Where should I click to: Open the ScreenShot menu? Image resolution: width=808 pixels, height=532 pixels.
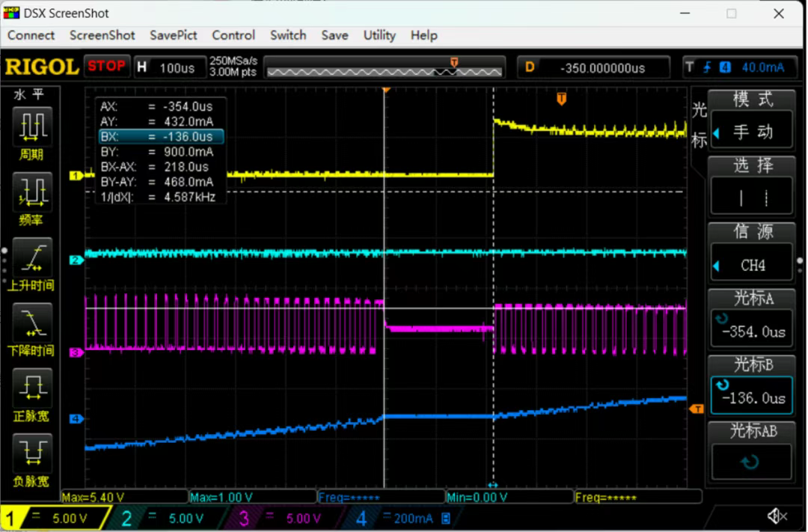pyautogui.click(x=102, y=35)
